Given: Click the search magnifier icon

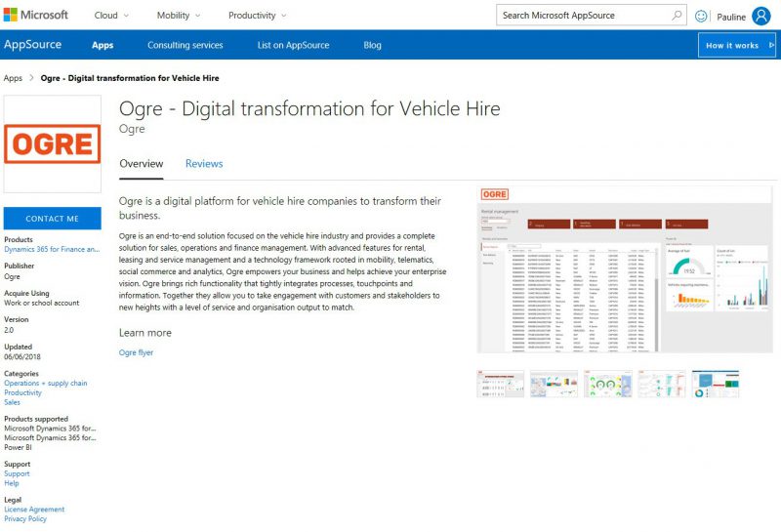Looking at the screenshot, I should [677, 16].
